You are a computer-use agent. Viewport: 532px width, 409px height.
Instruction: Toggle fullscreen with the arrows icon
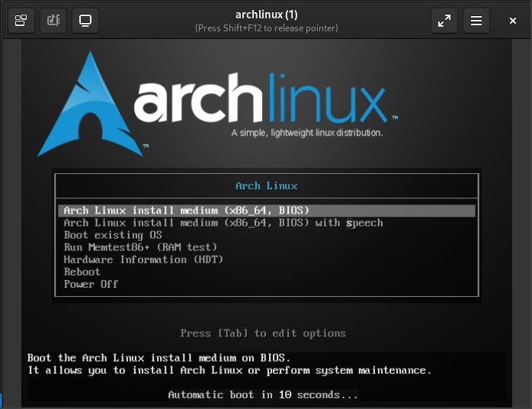pos(444,21)
